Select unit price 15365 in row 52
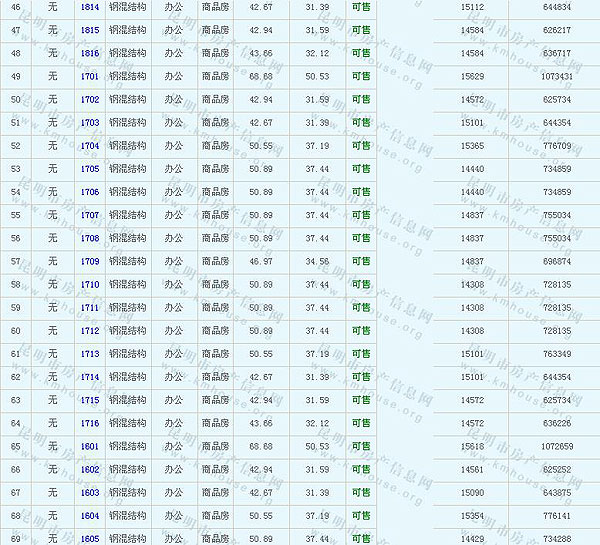This screenshot has height=545, width=600. (472, 146)
